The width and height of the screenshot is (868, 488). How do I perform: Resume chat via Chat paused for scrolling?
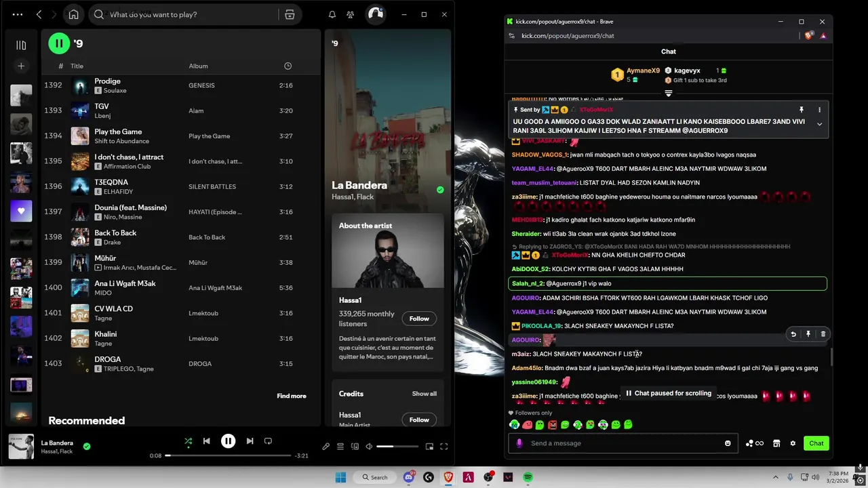pos(669,393)
